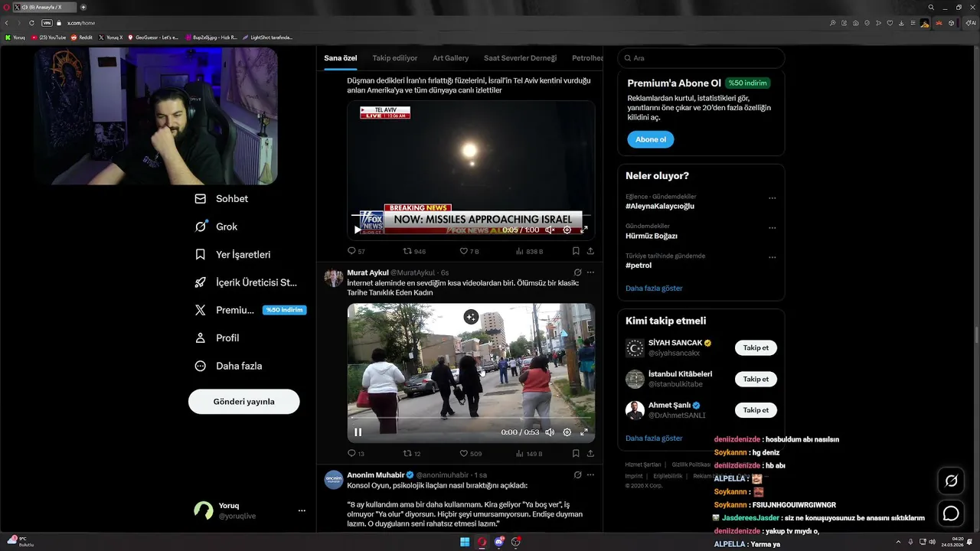This screenshot has height=551, width=980.
Task: Open a new browser tab
Action: click(x=83, y=7)
